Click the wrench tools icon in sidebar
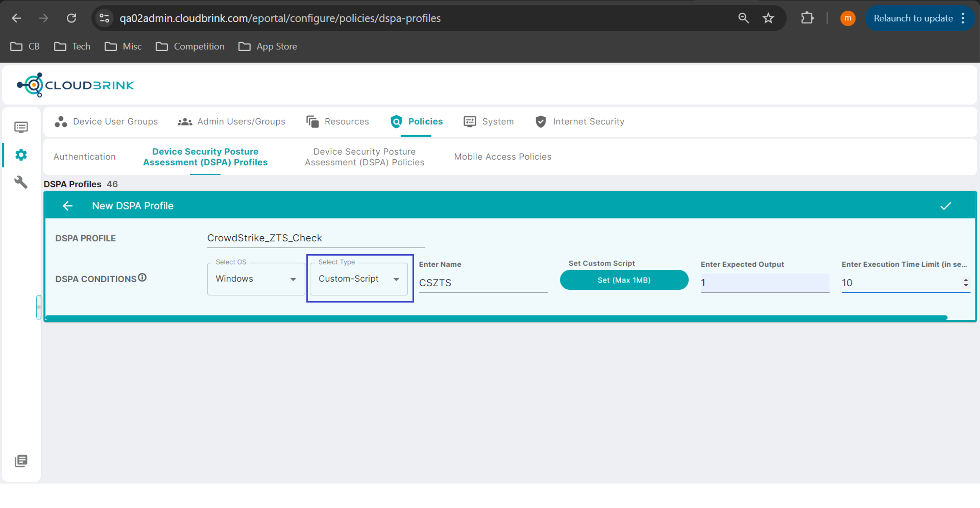This screenshot has height=508, width=980. click(x=21, y=182)
